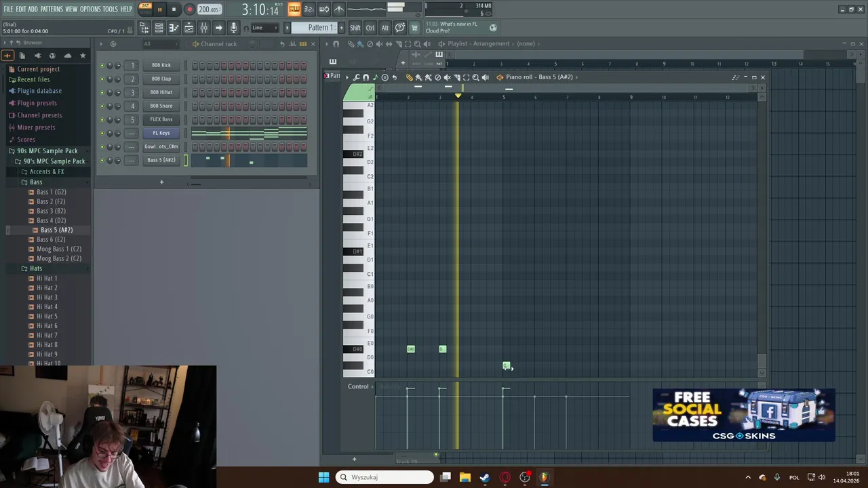Click the Shift typing modifier button

355,28
